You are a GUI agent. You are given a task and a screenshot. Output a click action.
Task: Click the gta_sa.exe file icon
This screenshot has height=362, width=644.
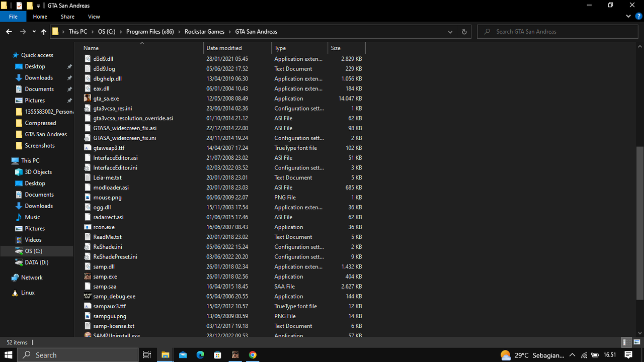pyautogui.click(x=88, y=99)
